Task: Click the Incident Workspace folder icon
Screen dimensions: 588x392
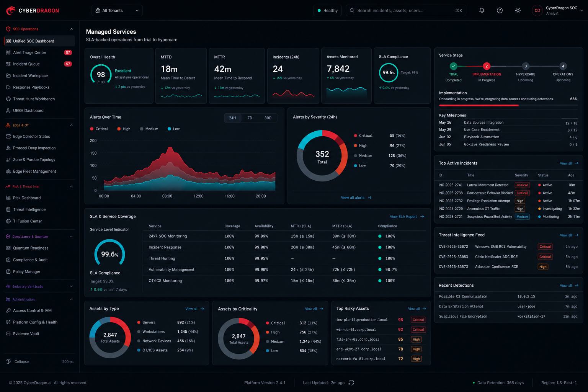Action: (x=8, y=75)
